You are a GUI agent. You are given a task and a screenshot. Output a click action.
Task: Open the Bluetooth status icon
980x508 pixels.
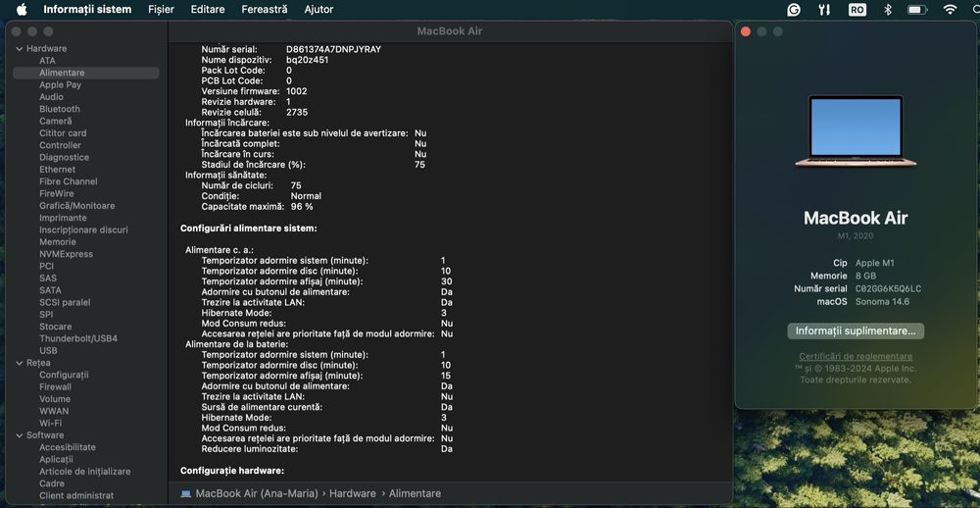pyautogui.click(x=888, y=10)
